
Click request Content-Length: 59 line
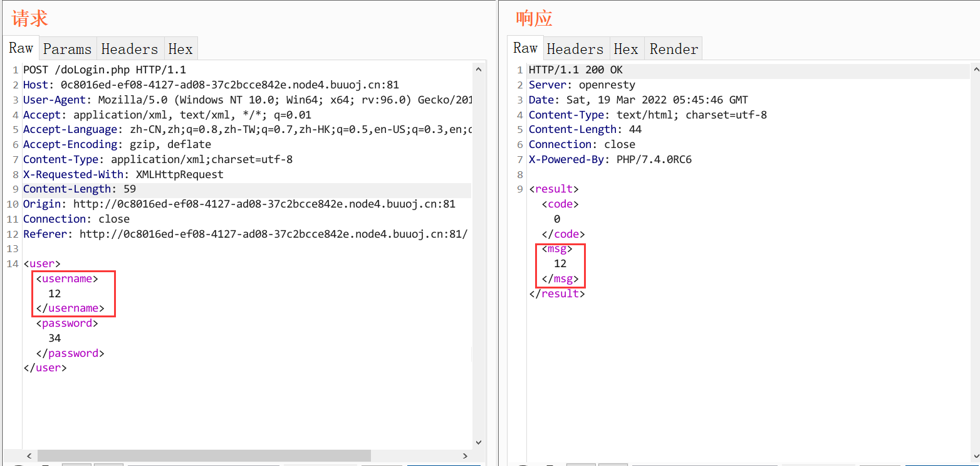pyautogui.click(x=80, y=189)
